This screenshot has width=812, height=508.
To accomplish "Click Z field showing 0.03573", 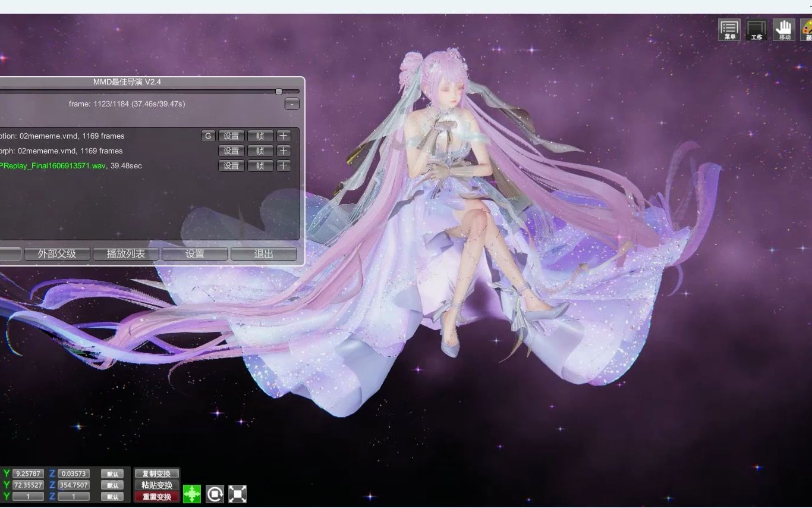I will [x=74, y=473].
